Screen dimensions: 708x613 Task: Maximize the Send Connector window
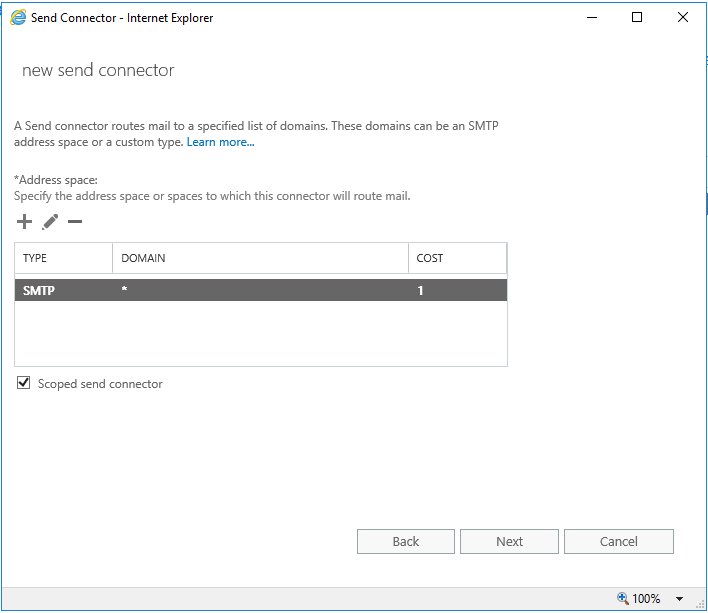tap(637, 17)
